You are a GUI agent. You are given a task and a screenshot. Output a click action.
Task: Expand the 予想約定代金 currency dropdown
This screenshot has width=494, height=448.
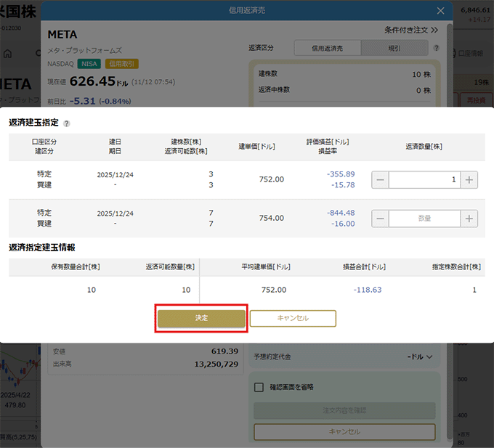(420, 357)
